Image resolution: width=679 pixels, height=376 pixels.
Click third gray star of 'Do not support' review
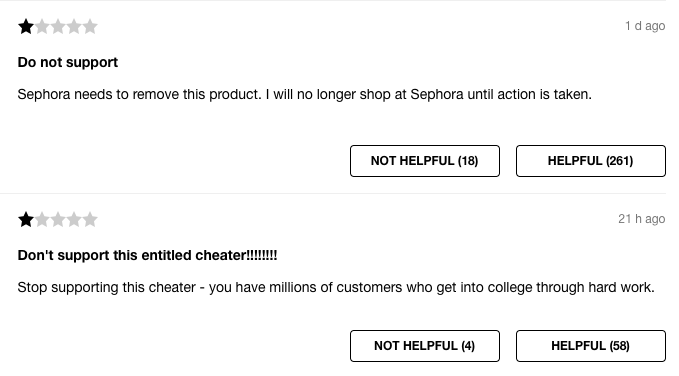58,27
